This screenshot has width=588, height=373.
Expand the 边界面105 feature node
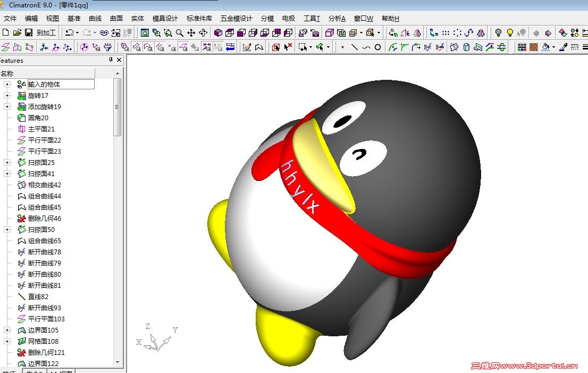tap(7, 330)
